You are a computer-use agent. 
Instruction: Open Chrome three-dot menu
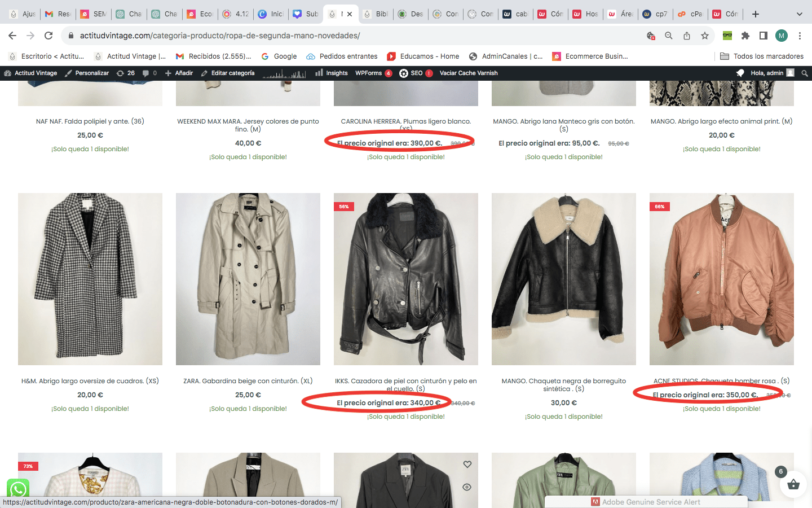pyautogui.click(x=800, y=36)
